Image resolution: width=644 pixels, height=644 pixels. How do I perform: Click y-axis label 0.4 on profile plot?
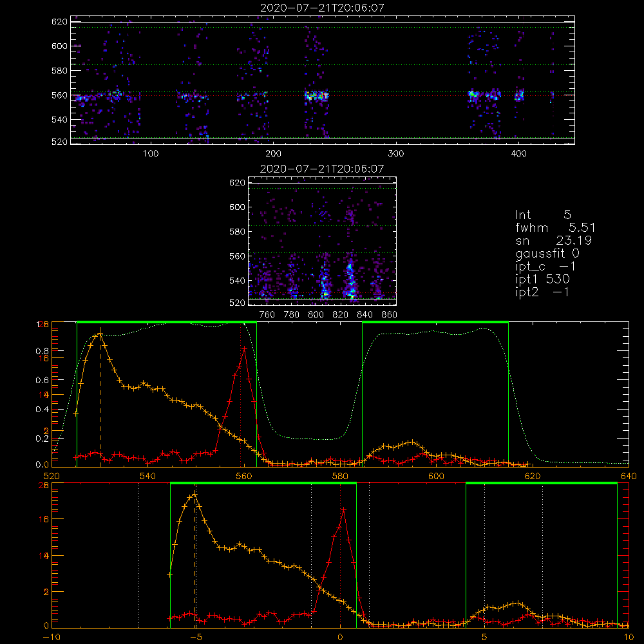(43, 410)
